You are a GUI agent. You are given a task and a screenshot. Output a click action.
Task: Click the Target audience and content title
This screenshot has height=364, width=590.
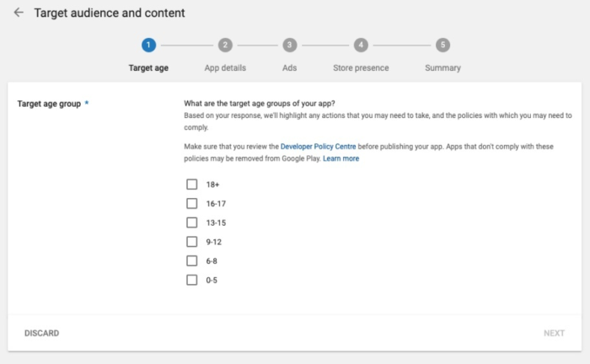(x=110, y=13)
